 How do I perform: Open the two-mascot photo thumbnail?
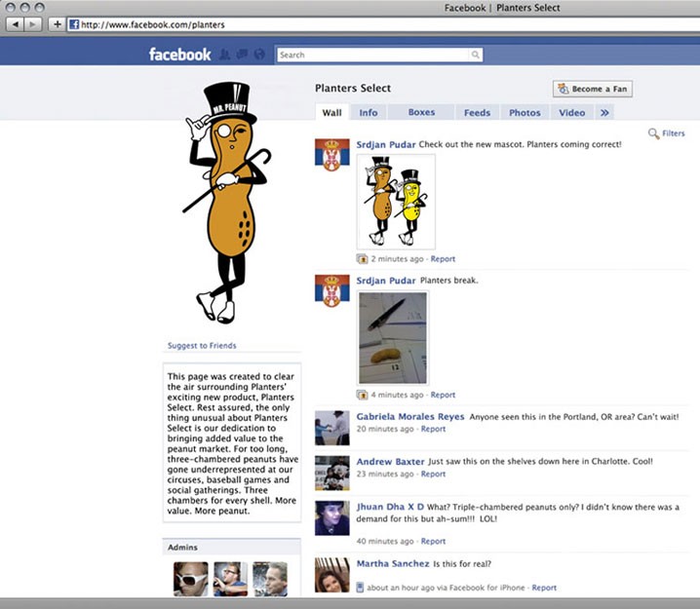(x=396, y=202)
